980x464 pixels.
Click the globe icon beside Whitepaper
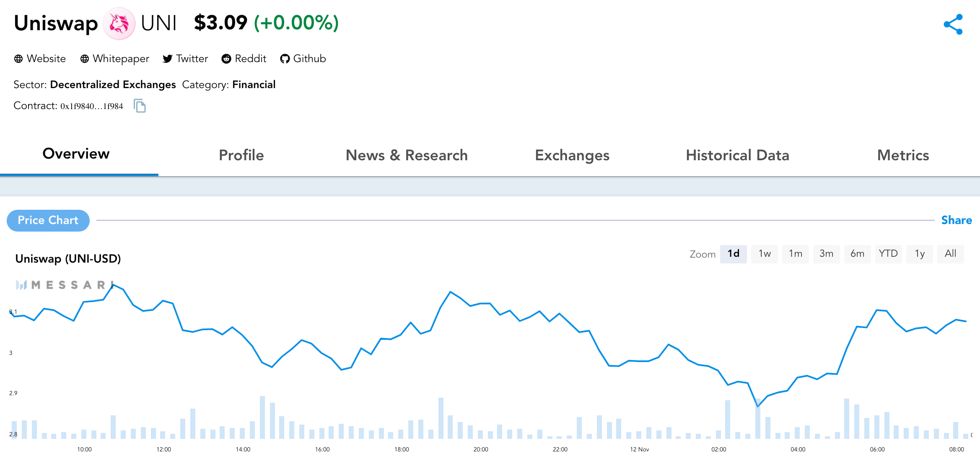(85, 59)
